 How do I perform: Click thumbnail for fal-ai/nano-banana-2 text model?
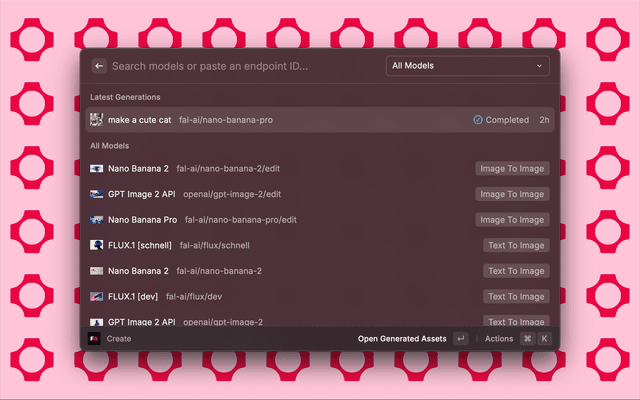[96, 271]
